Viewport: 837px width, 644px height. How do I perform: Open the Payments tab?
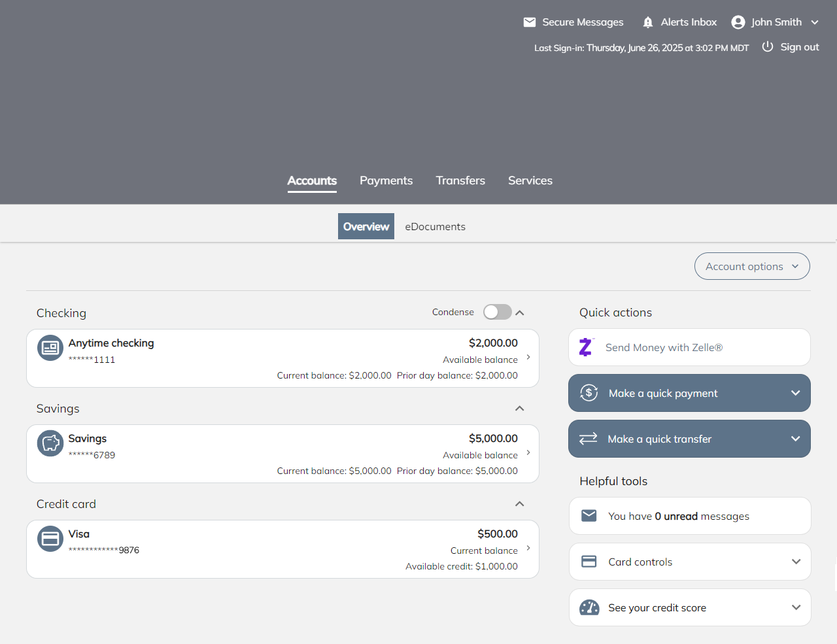pos(386,180)
